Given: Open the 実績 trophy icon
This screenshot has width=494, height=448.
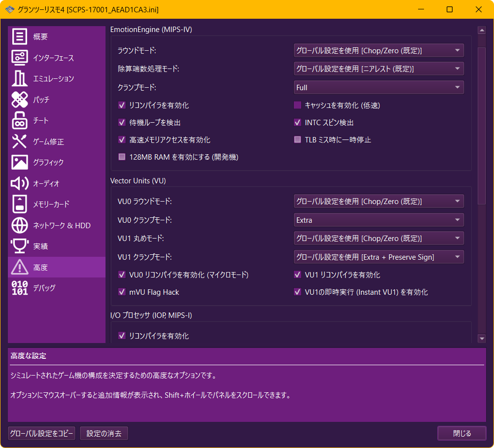Looking at the screenshot, I should click(20, 246).
